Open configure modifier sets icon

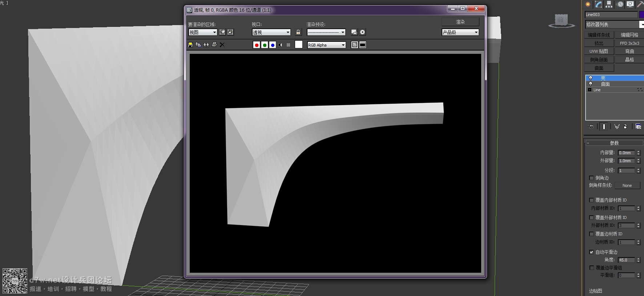638,127
